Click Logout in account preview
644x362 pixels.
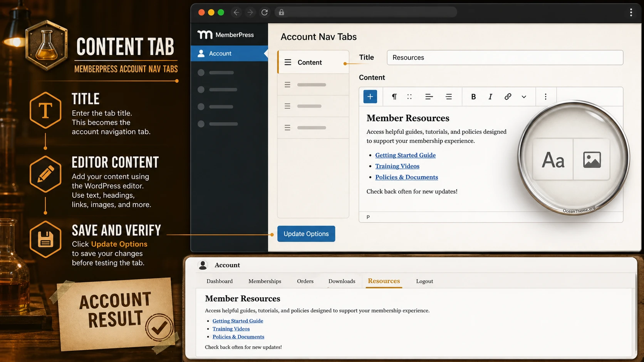click(424, 281)
